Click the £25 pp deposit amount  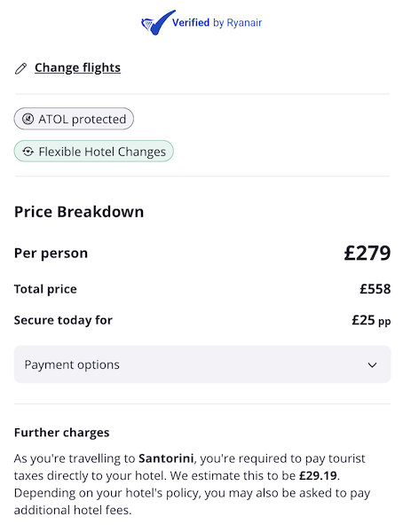371,320
